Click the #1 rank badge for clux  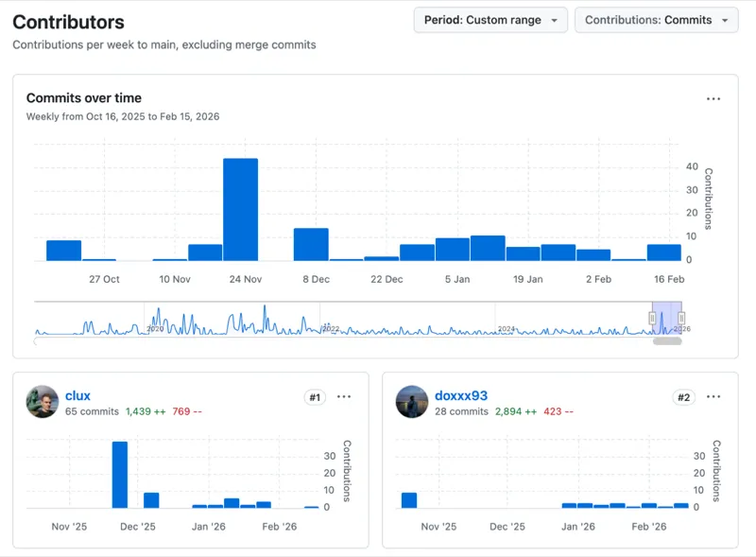[315, 397]
